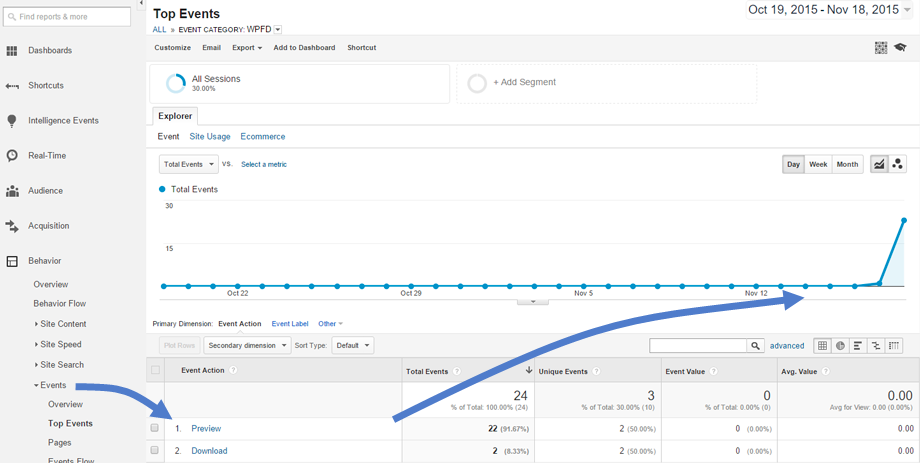
Task: Click the last data point on chart
Action: coord(904,220)
